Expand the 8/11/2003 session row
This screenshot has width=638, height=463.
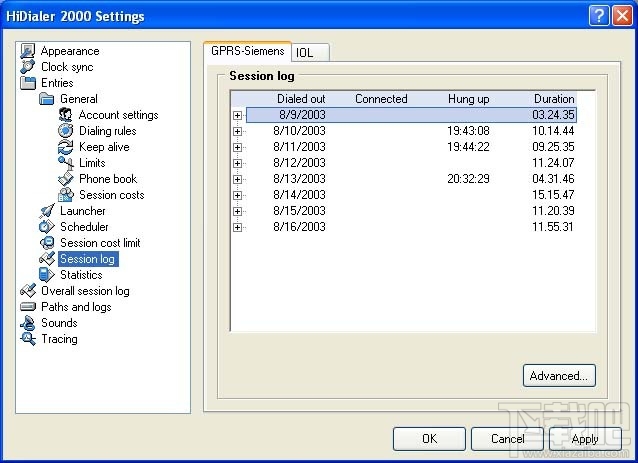(237, 147)
